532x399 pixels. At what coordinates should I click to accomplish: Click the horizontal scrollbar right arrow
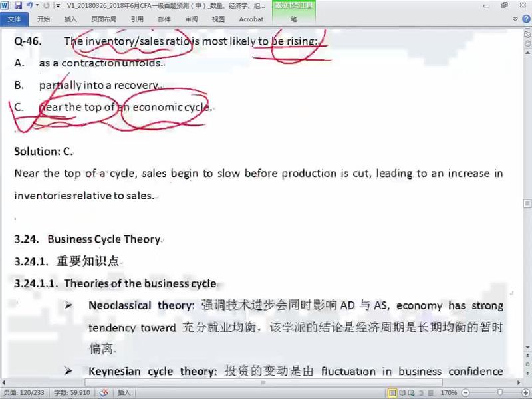coord(519,382)
